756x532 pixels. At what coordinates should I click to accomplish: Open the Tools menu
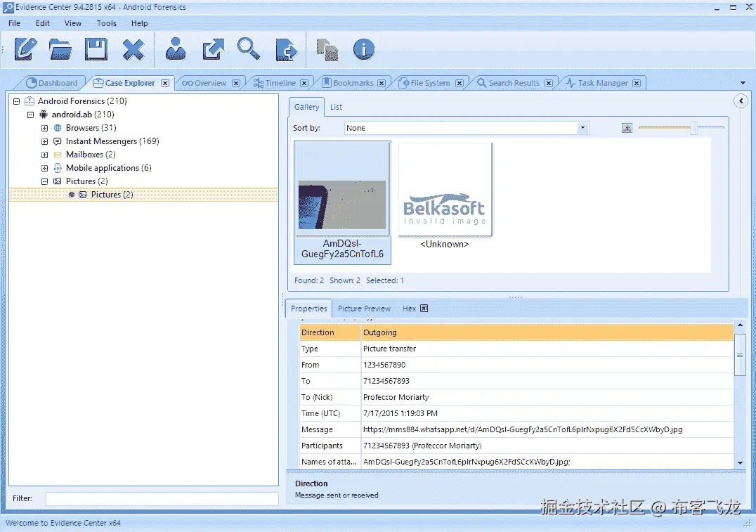tap(107, 23)
